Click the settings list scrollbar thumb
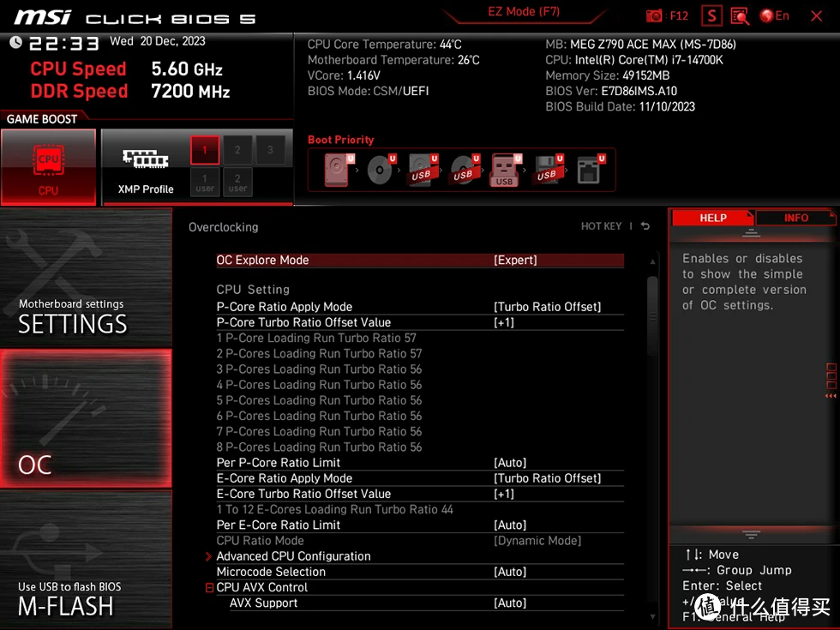This screenshot has height=630, width=840. coord(652,316)
